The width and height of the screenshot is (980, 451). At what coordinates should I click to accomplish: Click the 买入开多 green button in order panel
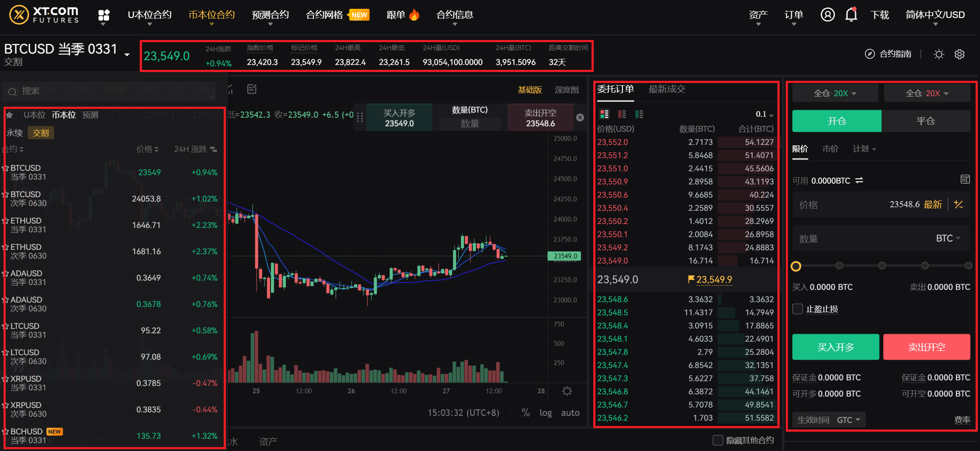(835, 347)
